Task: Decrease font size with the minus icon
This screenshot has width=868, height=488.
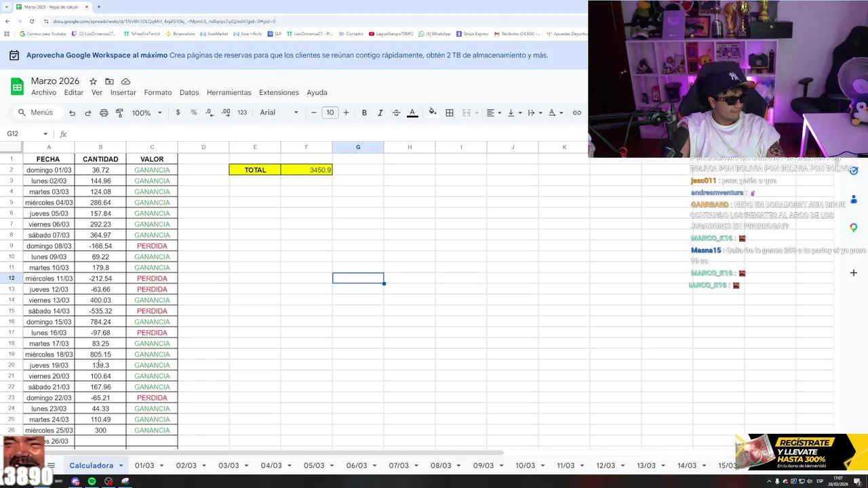Action: (x=313, y=113)
